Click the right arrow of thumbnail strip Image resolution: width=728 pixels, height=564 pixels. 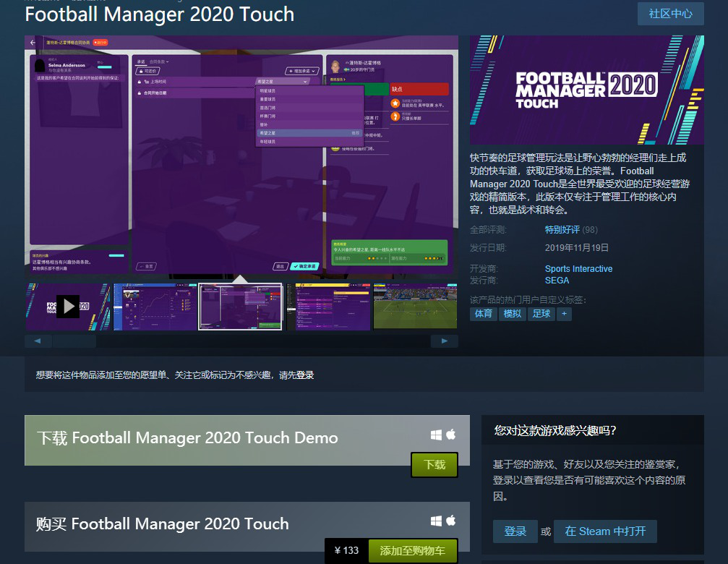point(445,341)
